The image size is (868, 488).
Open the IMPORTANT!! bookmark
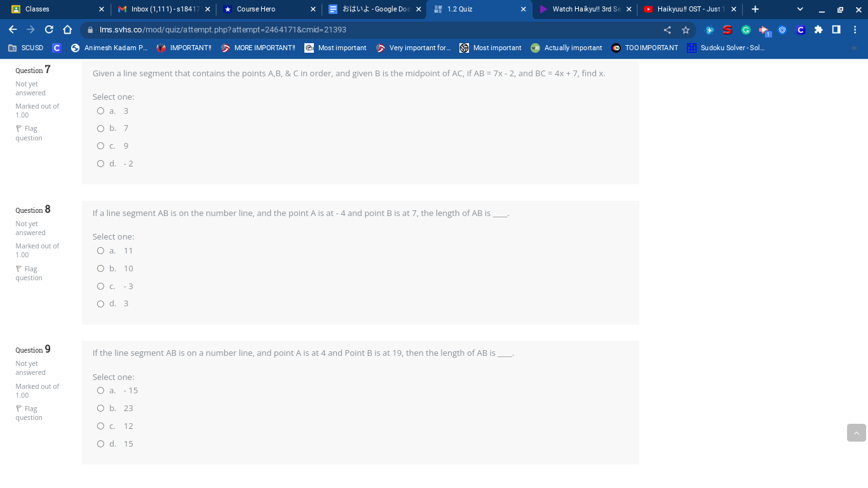[x=184, y=48]
